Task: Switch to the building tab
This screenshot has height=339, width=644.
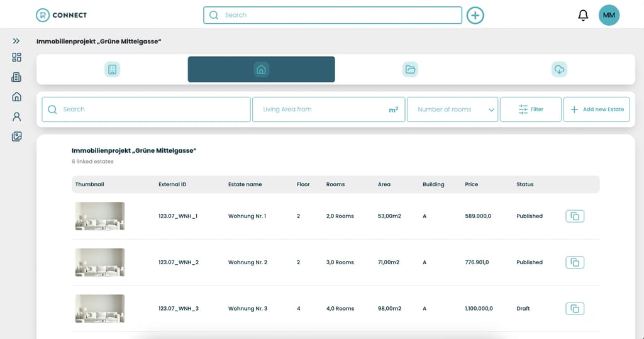Action: pyautogui.click(x=112, y=69)
